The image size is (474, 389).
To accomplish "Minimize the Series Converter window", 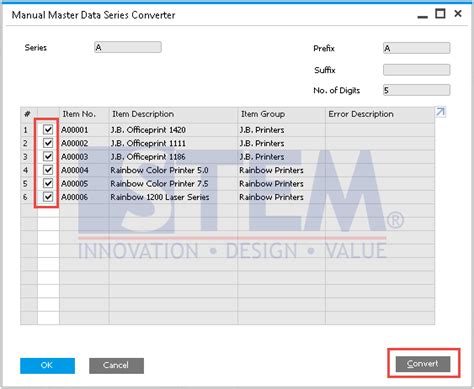I will [x=422, y=15].
